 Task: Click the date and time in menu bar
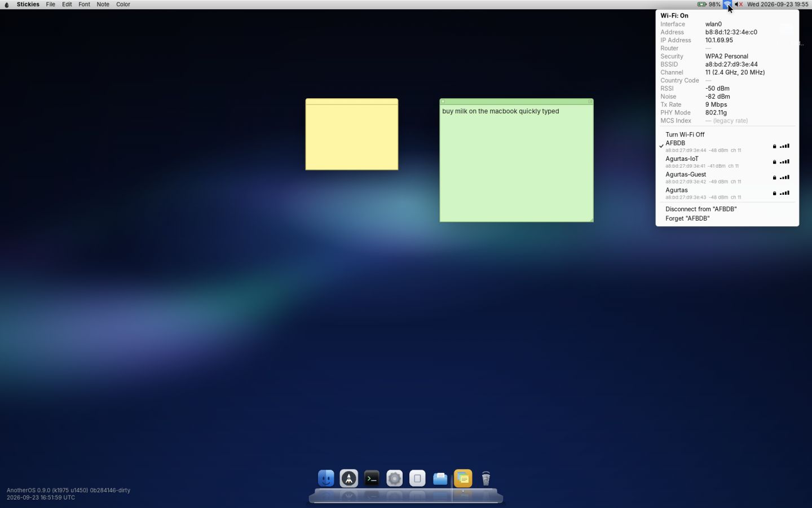[x=778, y=5]
